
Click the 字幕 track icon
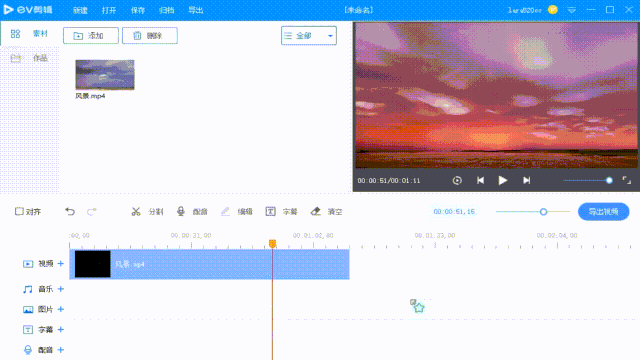[28, 330]
